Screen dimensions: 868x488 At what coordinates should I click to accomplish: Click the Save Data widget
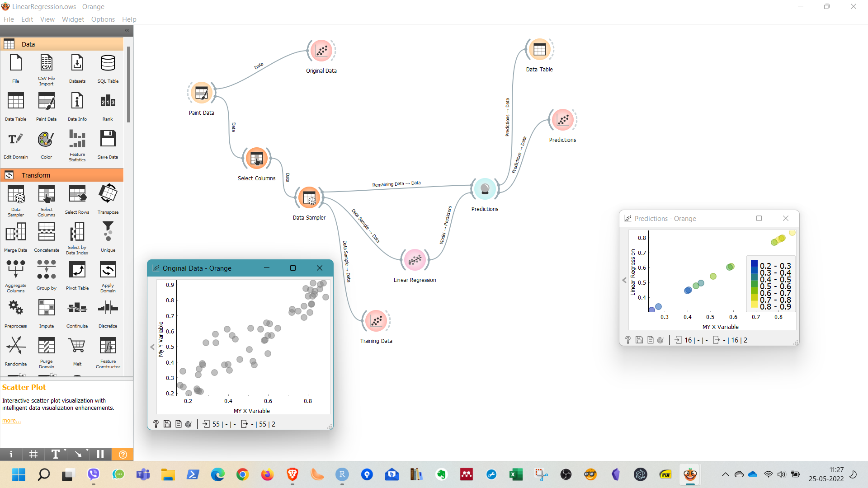point(108,145)
